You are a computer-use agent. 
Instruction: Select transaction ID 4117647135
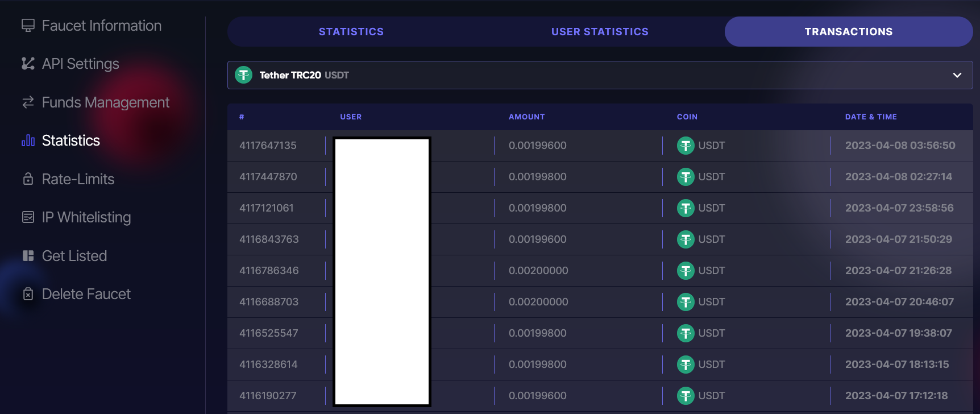click(268, 146)
